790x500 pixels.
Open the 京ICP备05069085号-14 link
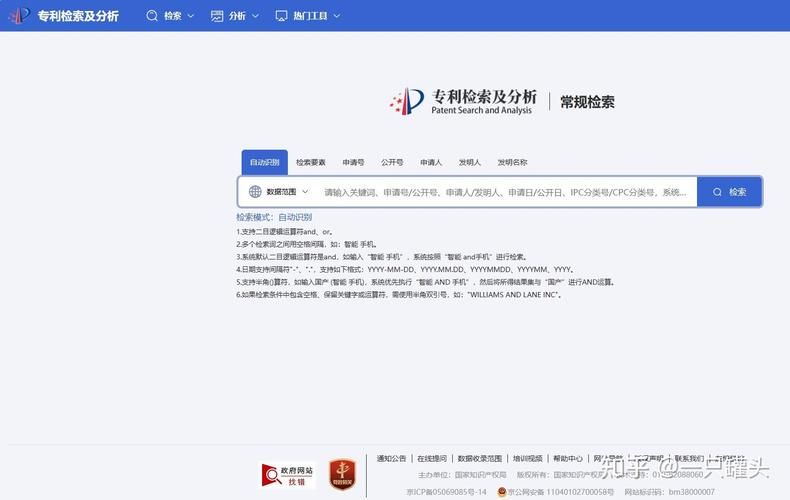tap(446, 492)
